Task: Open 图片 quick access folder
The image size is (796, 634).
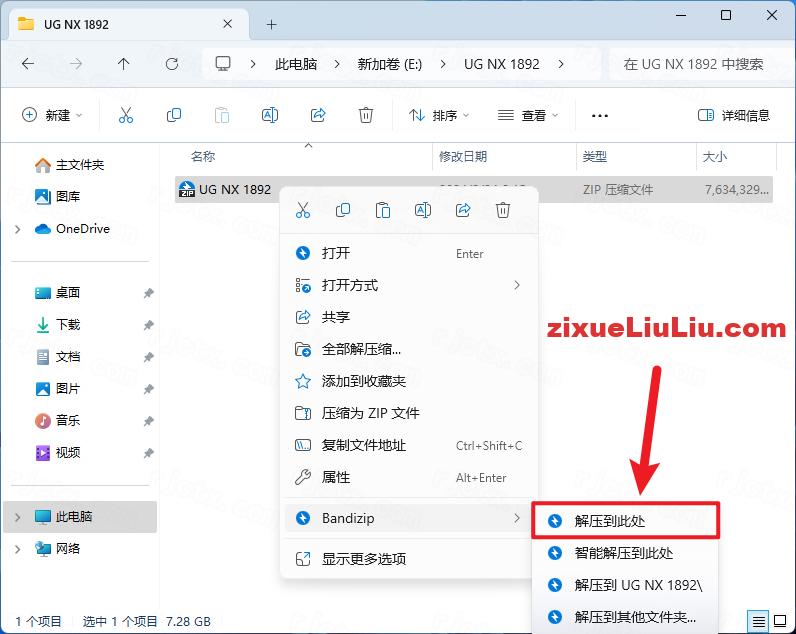Action: click(57, 389)
